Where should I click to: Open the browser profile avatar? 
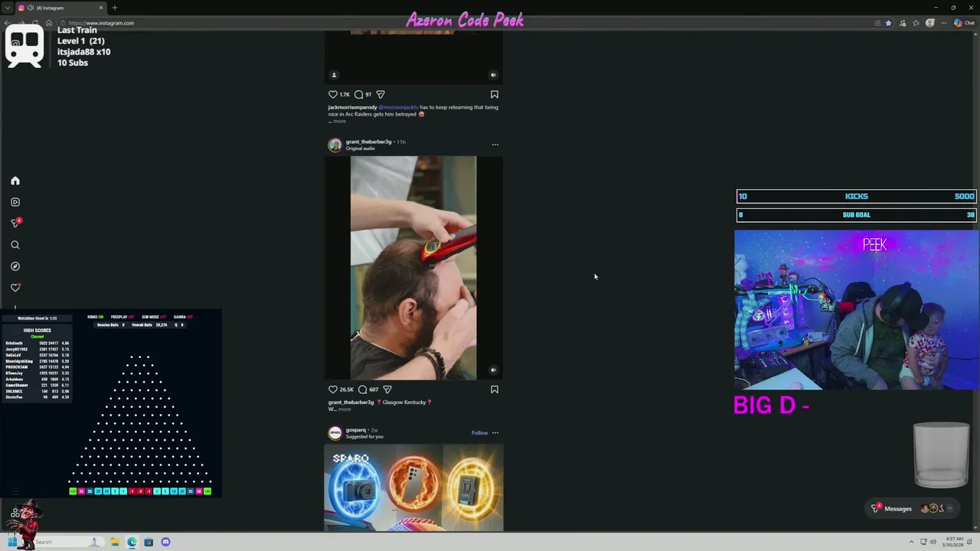[930, 23]
